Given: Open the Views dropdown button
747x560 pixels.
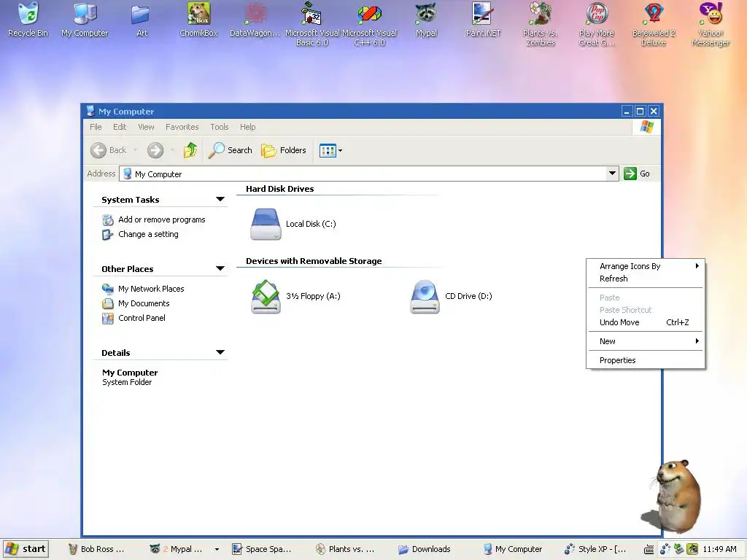Looking at the screenshot, I should 330,150.
